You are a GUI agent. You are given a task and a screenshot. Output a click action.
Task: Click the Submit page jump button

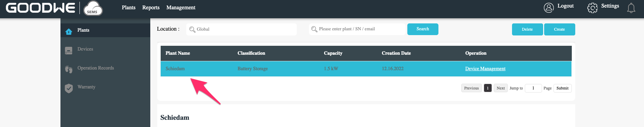pyautogui.click(x=562, y=88)
